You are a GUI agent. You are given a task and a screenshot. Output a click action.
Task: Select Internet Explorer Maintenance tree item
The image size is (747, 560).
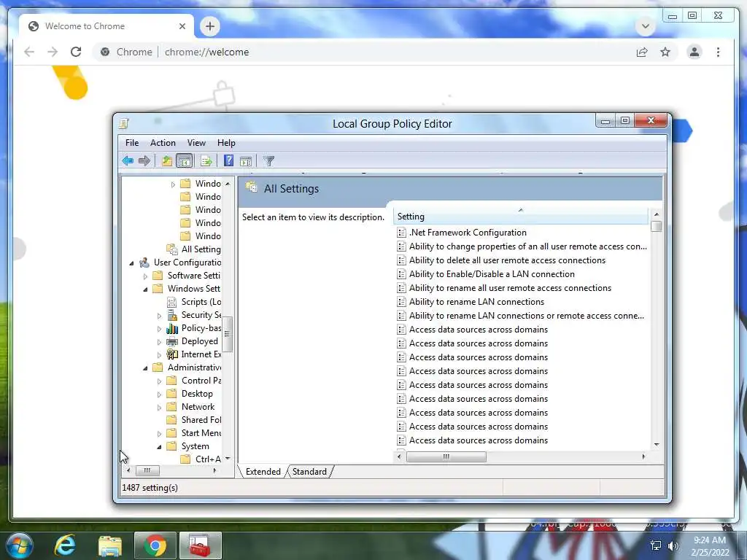click(201, 354)
